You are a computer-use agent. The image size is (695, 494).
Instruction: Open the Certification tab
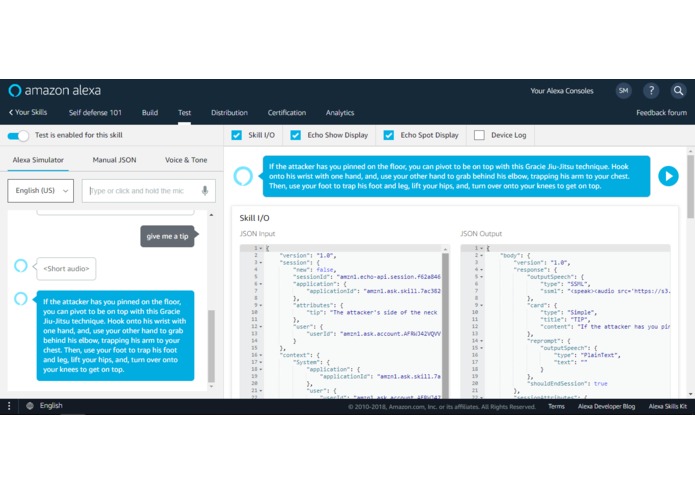coord(287,113)
